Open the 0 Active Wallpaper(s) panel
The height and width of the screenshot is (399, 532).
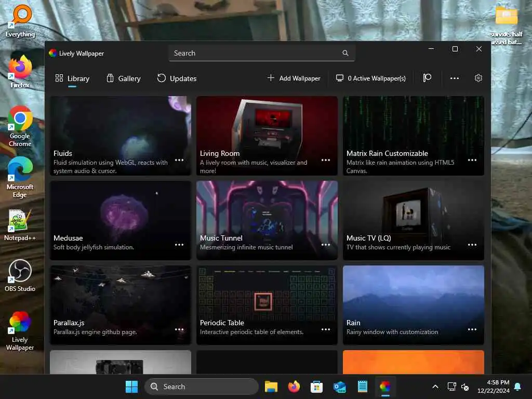[x=371, y=78]
